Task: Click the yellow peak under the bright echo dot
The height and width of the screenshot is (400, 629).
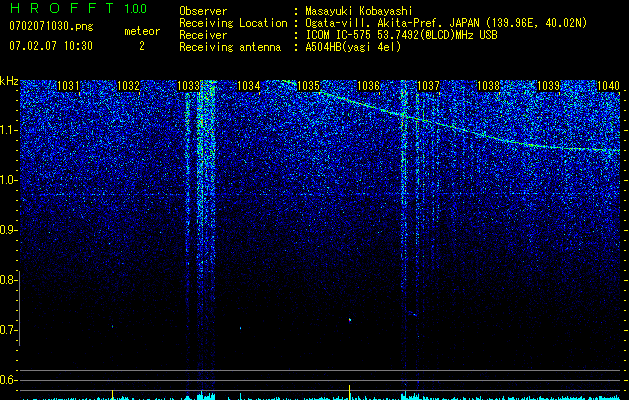Action: click(x=350, y=392)
